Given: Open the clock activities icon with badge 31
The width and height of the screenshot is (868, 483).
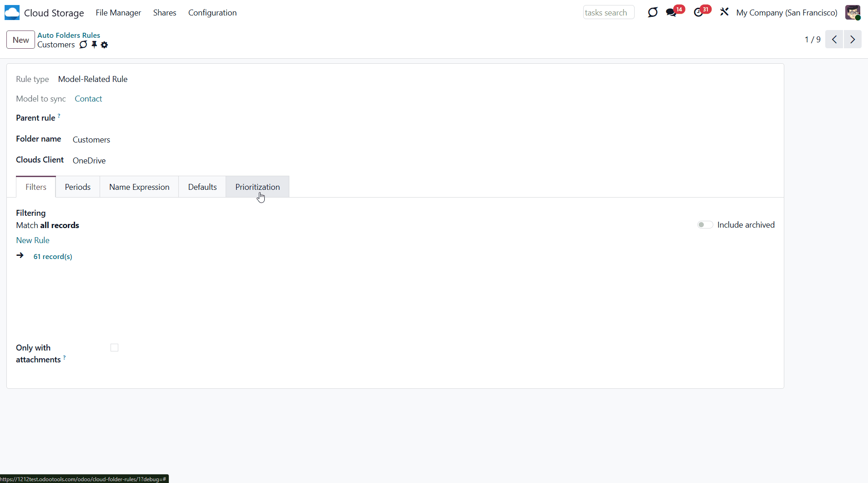Looking at the screenshot, I should (698, 13).
